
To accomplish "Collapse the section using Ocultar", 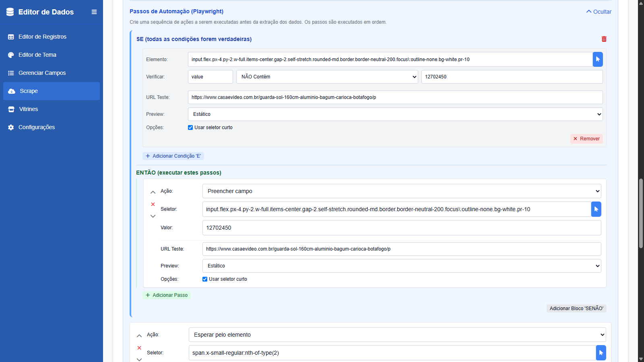I will pos(599,12).
